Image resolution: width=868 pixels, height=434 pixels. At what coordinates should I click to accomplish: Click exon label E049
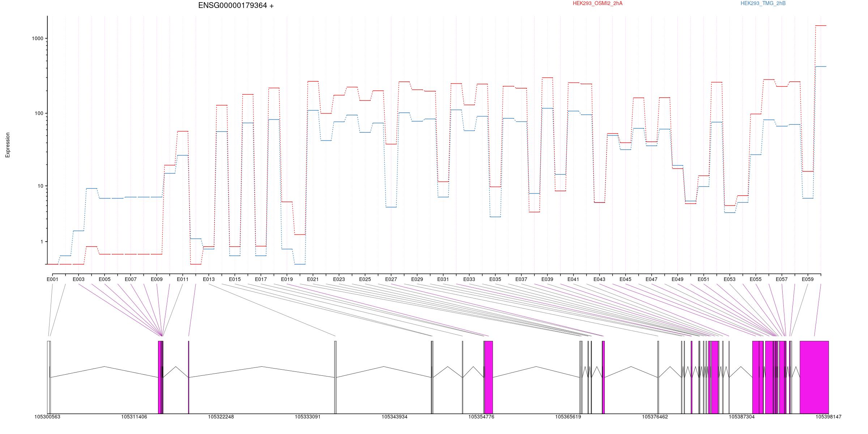point(677,279)
